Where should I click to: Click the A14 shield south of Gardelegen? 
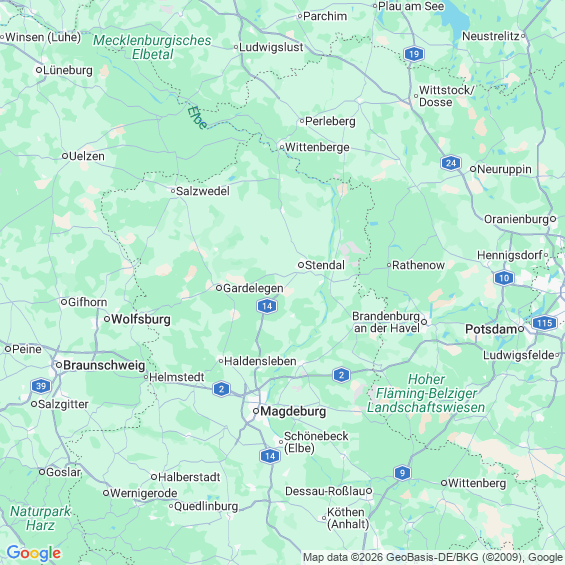coord(267,306)
